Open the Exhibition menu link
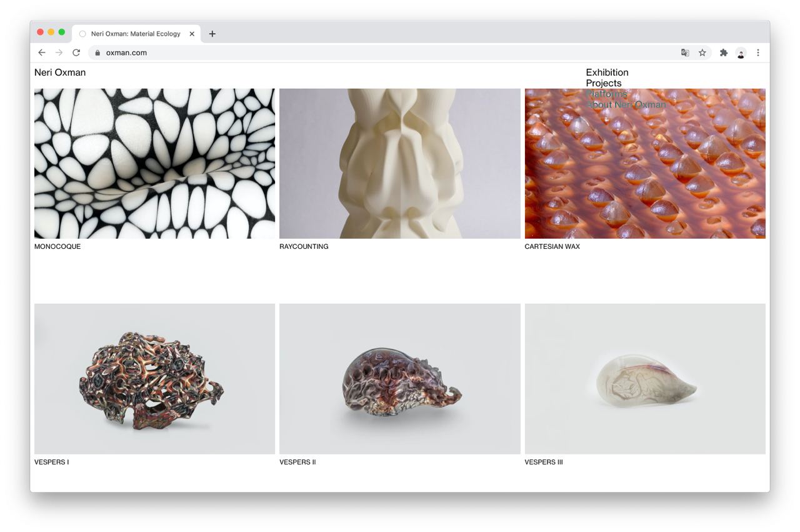The image size is (800, 532). tap(607, 73)
